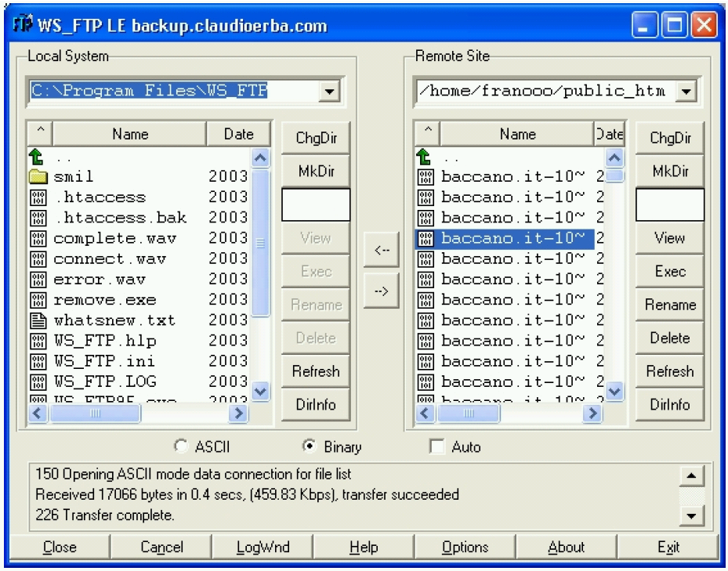Click the local Refresh button
Viewport: 728px width, 571px height.
(x=316, y=371)
